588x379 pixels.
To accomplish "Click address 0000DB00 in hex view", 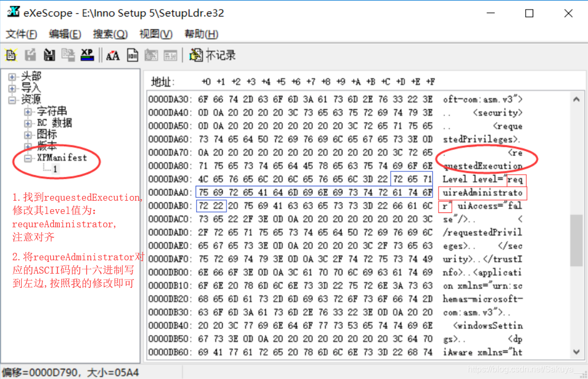I will (170, 273).
